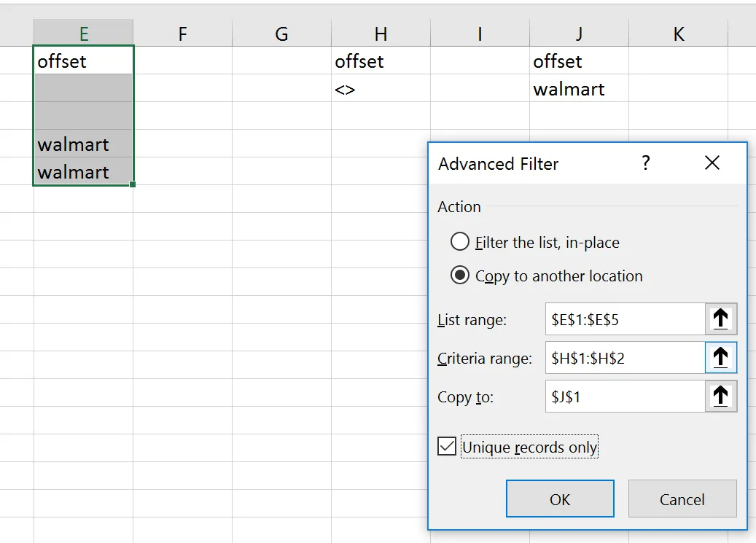Screen dimensions: 756x543
Task: Click the Copy to range selector arrow
Action: click(x=721, y=396)
